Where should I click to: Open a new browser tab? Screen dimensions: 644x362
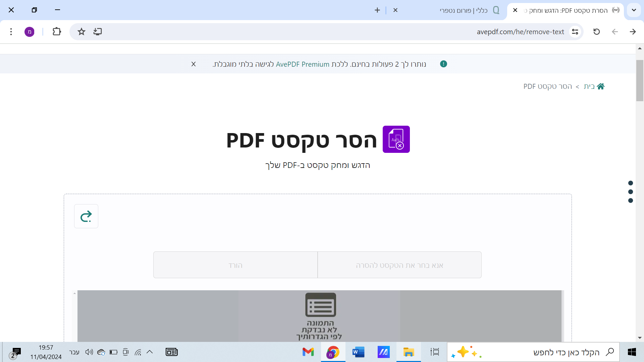tap(377, 10)
